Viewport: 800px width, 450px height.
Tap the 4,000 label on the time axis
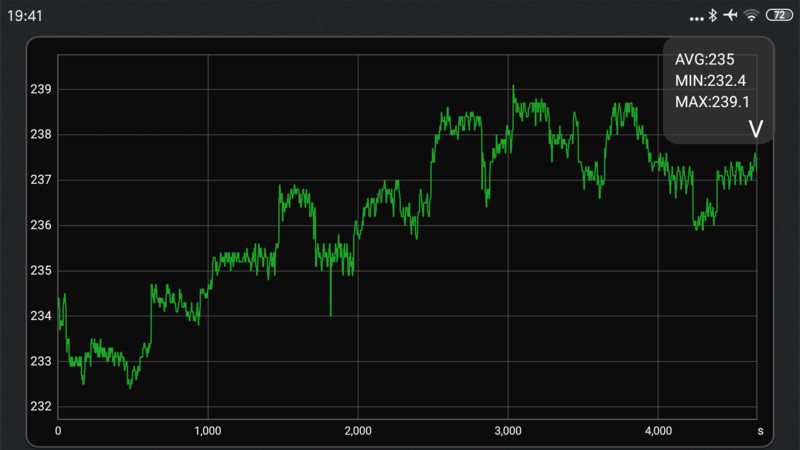658,431
